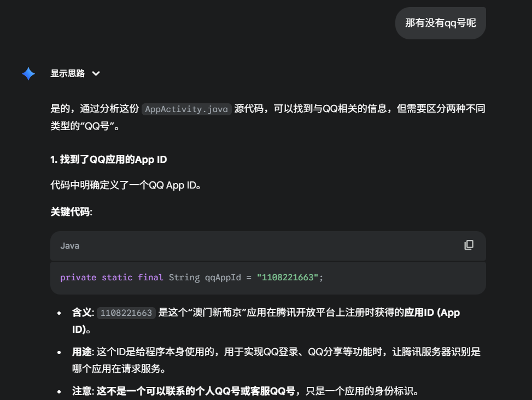Expand the 显示思路 chevron
532x400 pixels.
96,74
